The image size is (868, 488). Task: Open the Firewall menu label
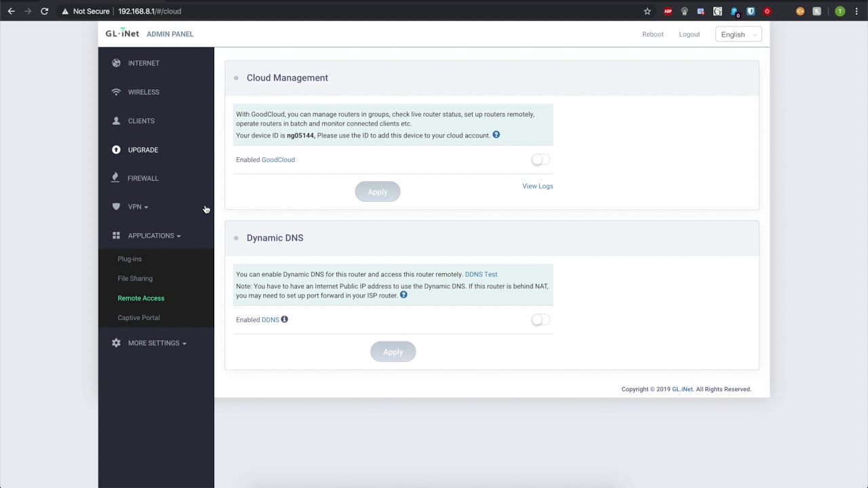(143, 178)
